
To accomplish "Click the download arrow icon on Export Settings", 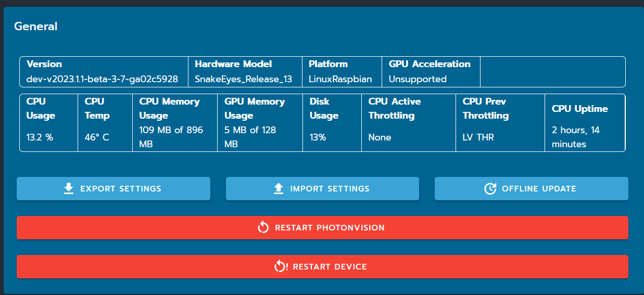I will pyautogui.click(x=69, y=188).
